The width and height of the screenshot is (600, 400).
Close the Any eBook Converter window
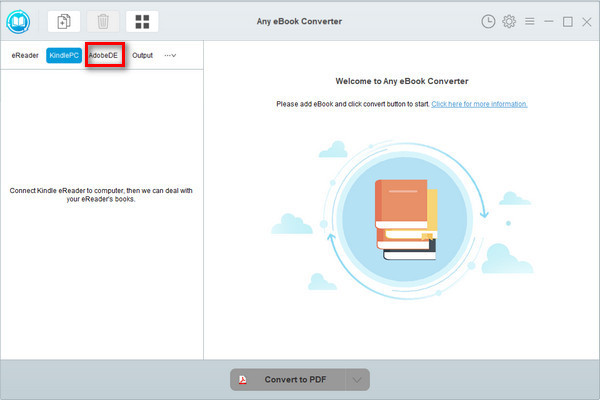(587, 22)
